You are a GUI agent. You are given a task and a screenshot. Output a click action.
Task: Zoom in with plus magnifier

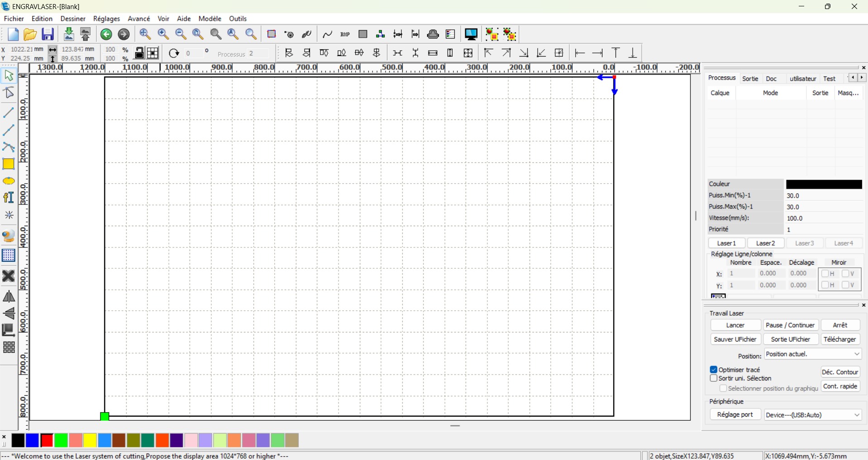[163, 34]
